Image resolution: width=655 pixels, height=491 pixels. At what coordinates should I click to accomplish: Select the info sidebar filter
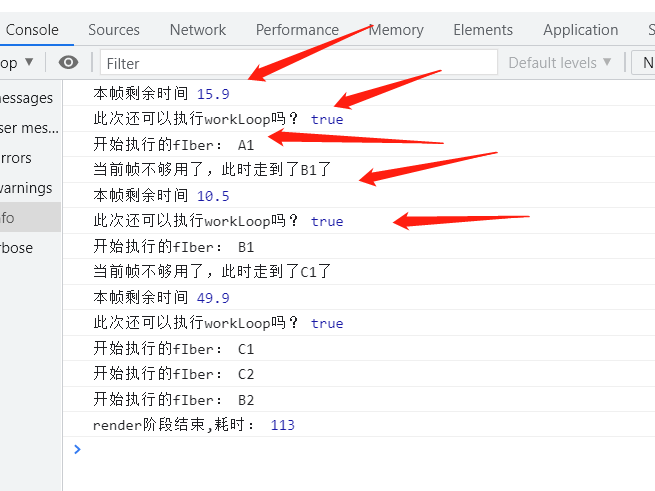pyautogui.click(x=30, y=217)
